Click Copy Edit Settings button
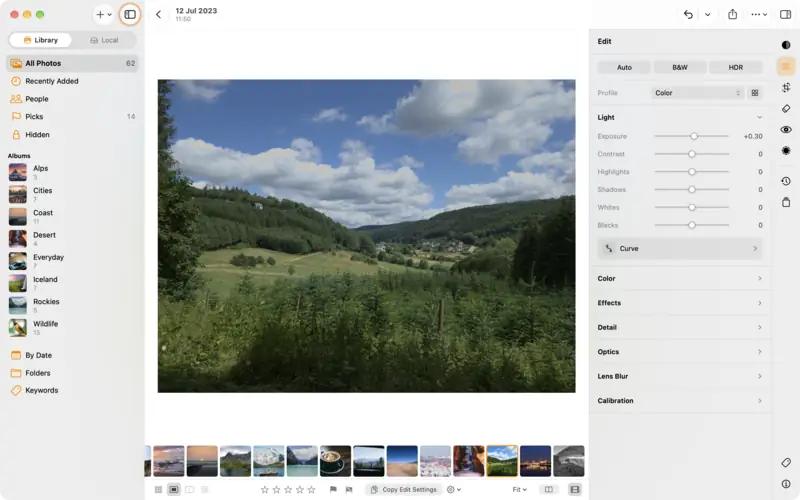This screenshot has height=500, width=800. coord(404,489)
